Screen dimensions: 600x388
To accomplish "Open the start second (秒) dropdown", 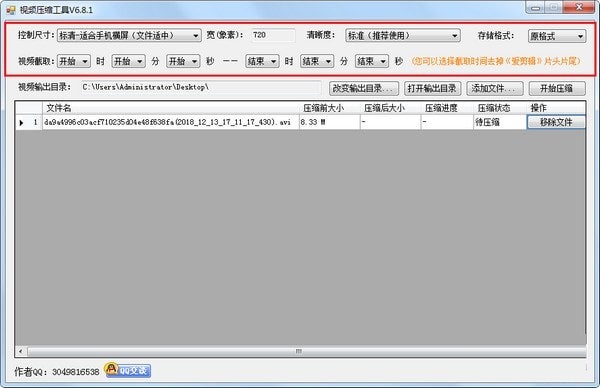I will click(x=183, y=61).
